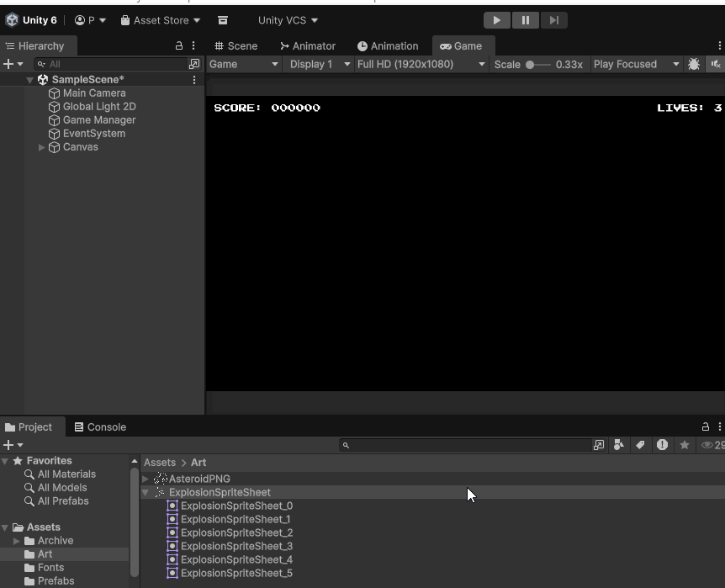
Task: Open the search-by-label tag icon
Action: tap(640, 445)
